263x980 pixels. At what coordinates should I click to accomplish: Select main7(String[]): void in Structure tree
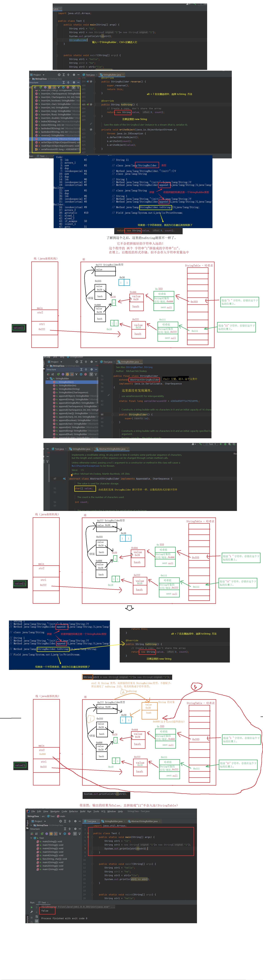53,845
